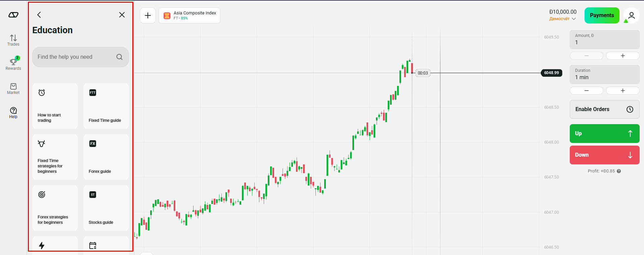Viewport: 644px width, 255px height.
Task: Click the search magnifier icon
Action: point(119,57)
